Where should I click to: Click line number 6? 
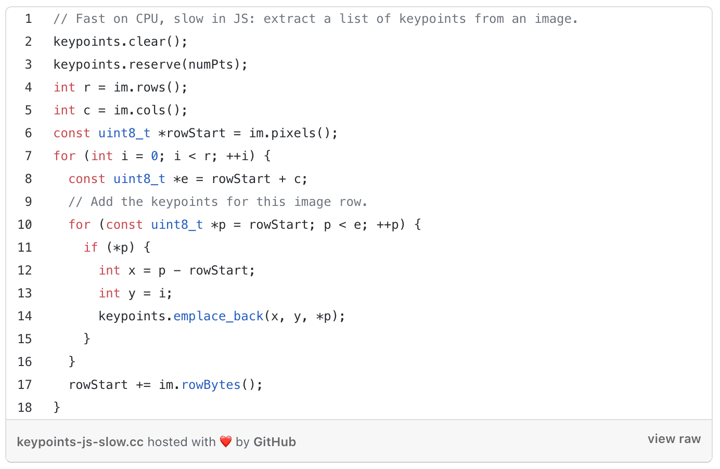(x=28, y=133)
